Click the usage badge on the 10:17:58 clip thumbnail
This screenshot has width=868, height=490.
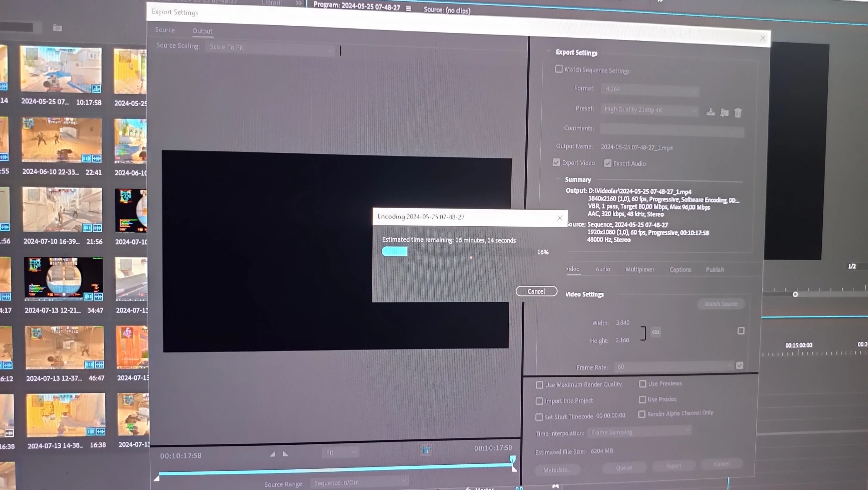pyautogui.click(x=96, y=89)
